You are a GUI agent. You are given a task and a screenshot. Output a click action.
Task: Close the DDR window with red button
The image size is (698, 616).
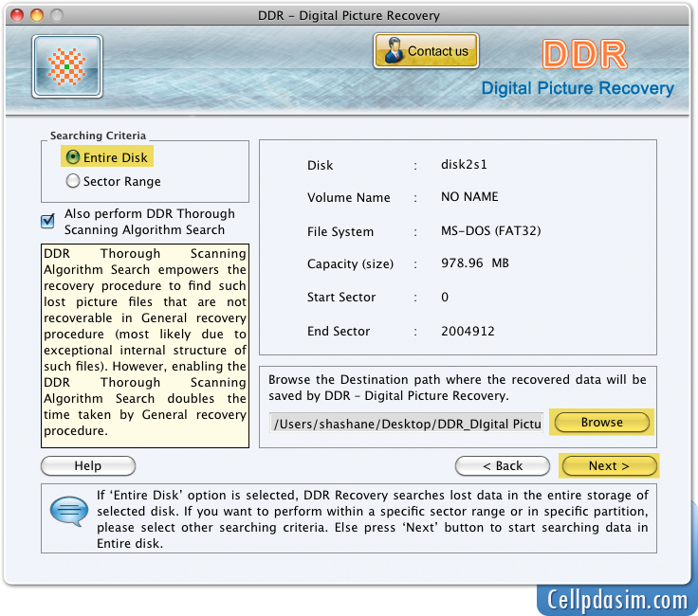pyautogui.click(x=17, y=15)
